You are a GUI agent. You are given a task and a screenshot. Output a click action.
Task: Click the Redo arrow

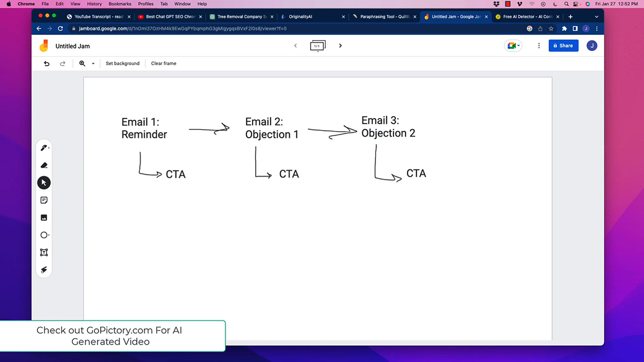(x=62, y=63)
